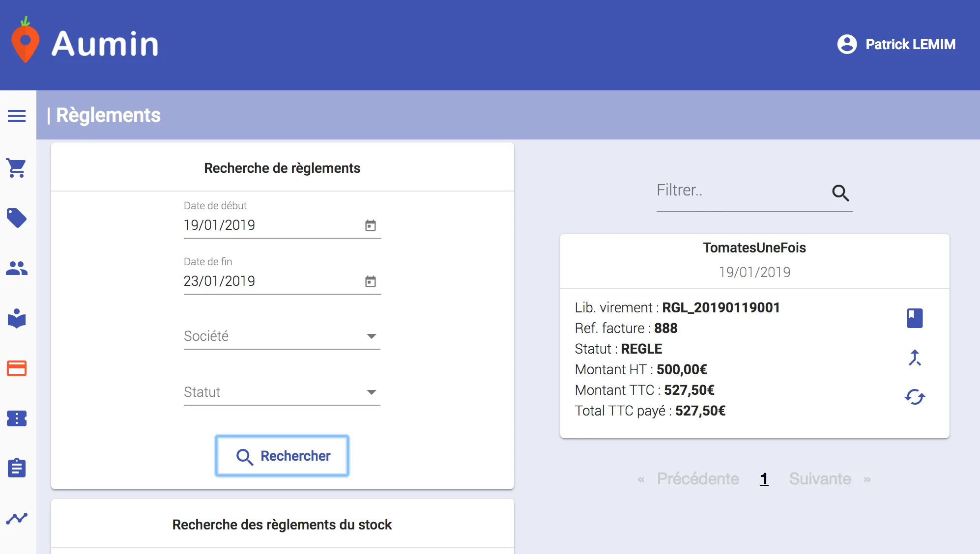Open the credit card payments section
Image resolution: width=980 pixels, height=554 pixels.
tap(17, 368)
